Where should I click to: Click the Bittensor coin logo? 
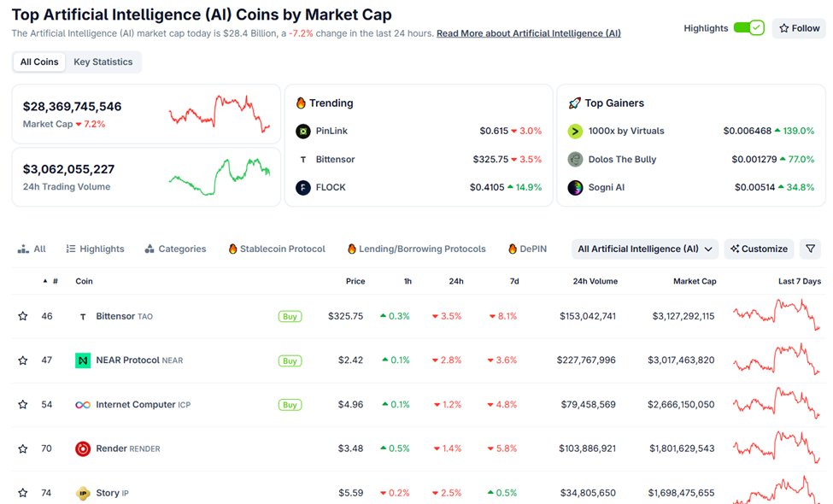pyautogui.click(x=83, y=315)
